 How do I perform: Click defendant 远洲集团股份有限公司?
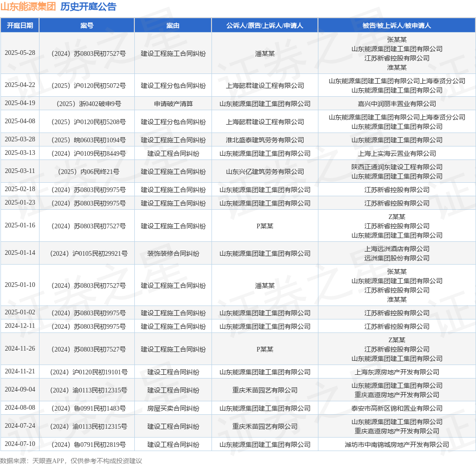tap(397, 258)
